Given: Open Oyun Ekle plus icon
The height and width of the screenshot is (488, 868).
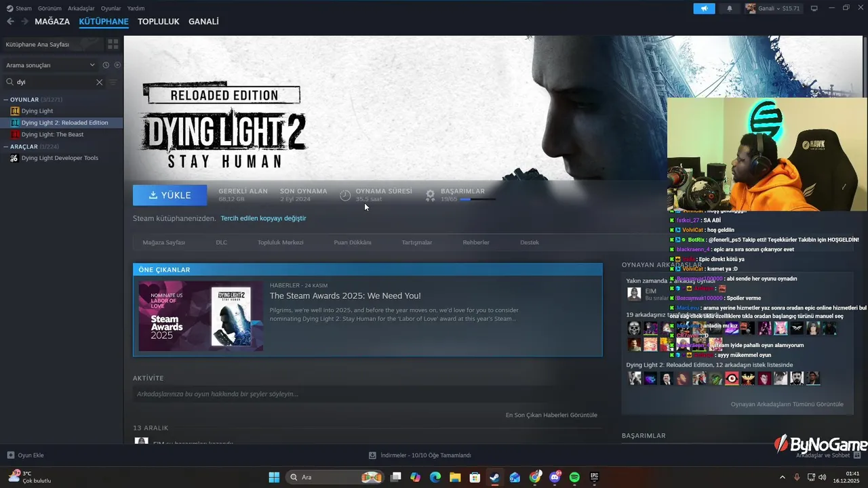Looking at the screenshot, I should pyautogui.click(x=10, y=455).
